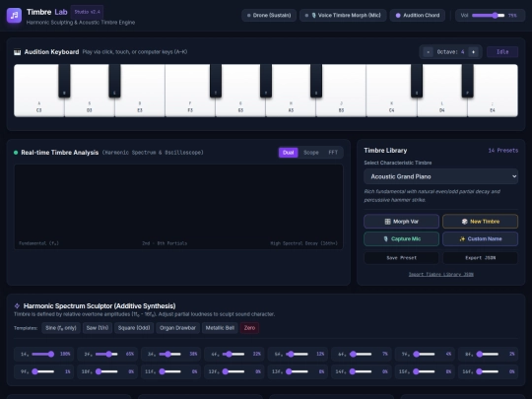Click the 'Studio v2.4' version badge

click(x=88, y=12)
